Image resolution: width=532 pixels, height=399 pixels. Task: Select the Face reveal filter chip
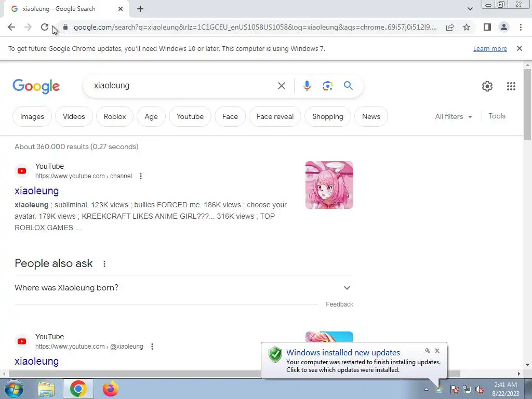[x=275, y=116]
